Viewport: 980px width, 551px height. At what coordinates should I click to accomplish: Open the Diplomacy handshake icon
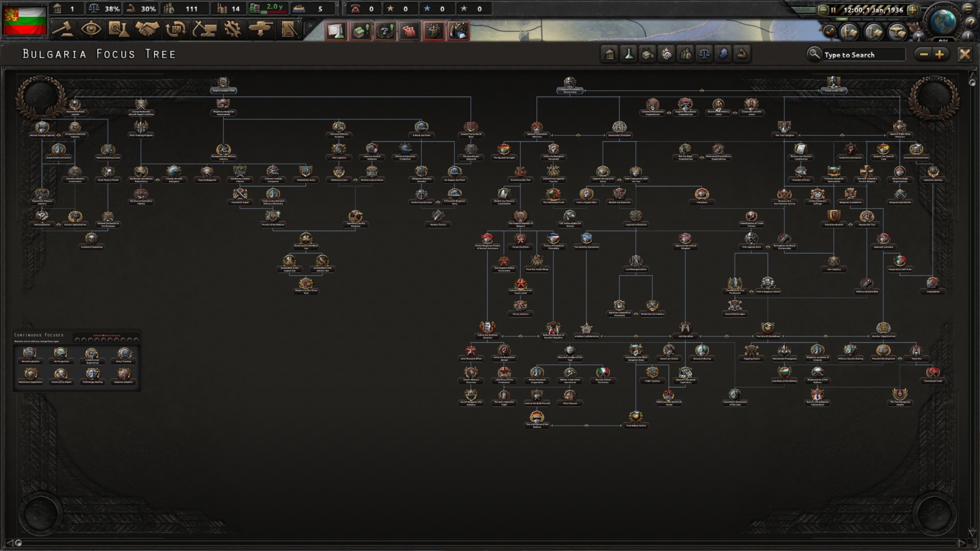[147, 29]
